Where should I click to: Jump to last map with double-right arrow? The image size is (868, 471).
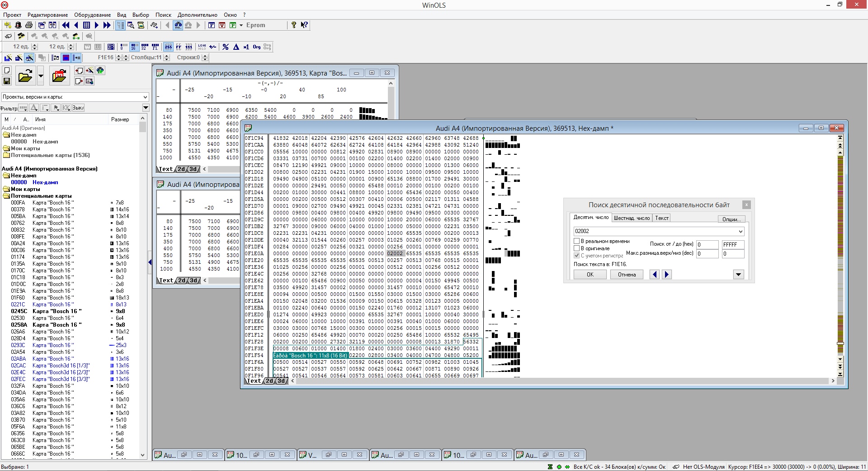(107, 25)
